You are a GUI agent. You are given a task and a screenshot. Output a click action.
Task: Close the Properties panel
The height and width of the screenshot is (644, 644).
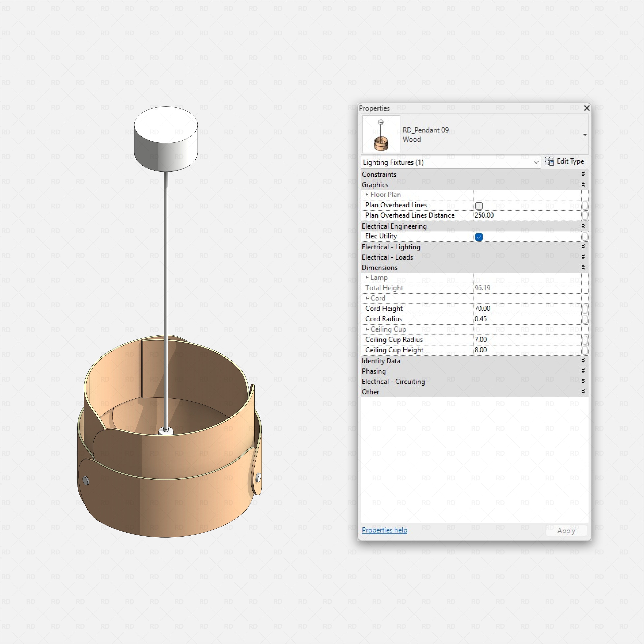pos(587,108)
